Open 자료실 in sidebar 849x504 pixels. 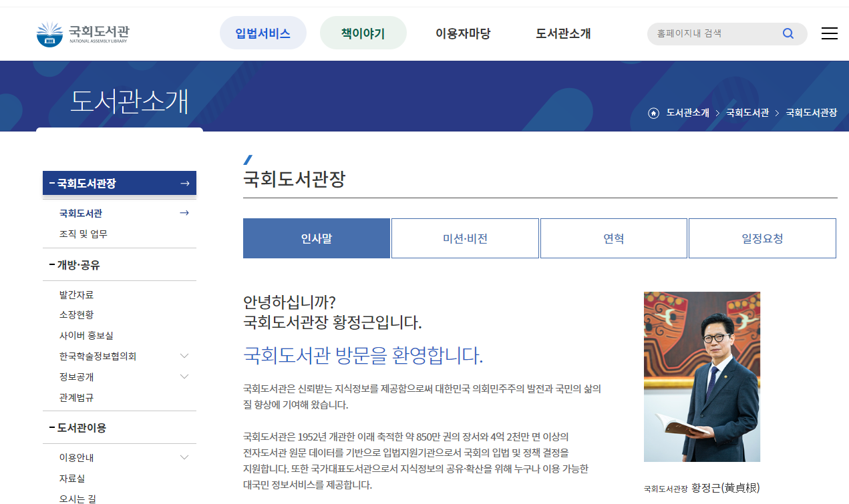pyautogui.click(x=72, y=479)
